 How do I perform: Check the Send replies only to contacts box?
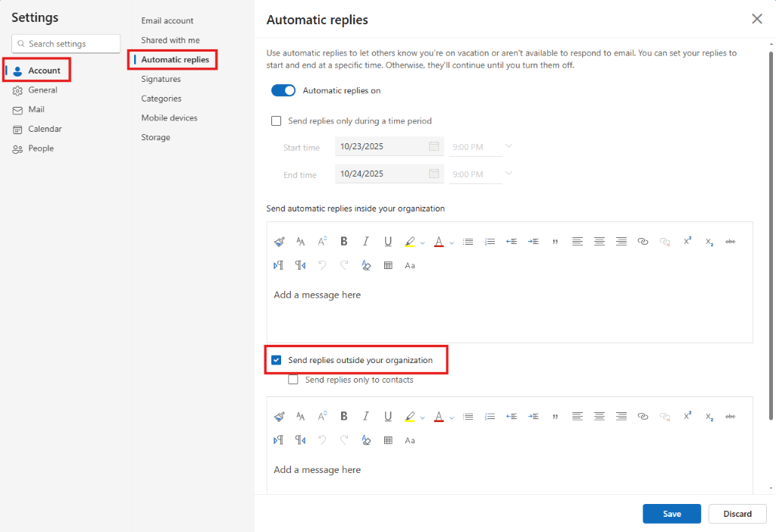293,379
